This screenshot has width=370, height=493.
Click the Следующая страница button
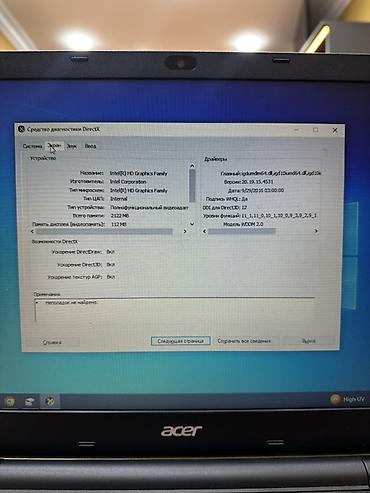[x=180, y=341]
